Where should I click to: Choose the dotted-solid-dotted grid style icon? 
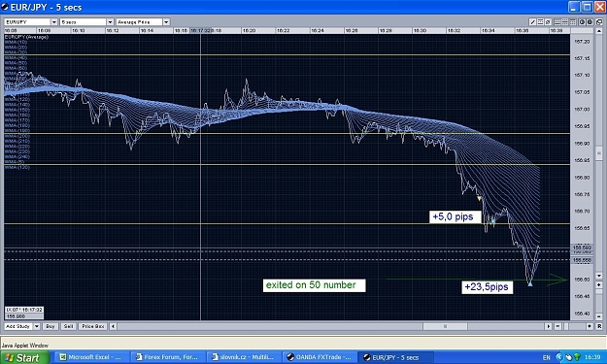[565, 22]
